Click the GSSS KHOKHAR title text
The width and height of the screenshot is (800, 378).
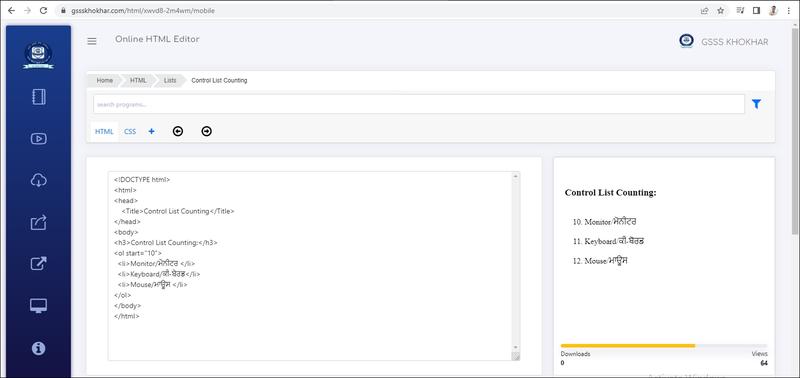735,42
